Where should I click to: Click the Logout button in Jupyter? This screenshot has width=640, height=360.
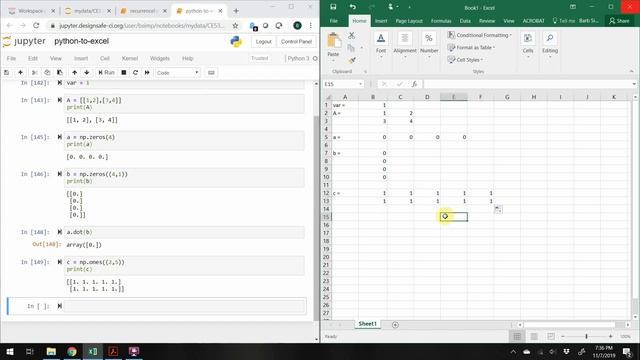(264, 42)
